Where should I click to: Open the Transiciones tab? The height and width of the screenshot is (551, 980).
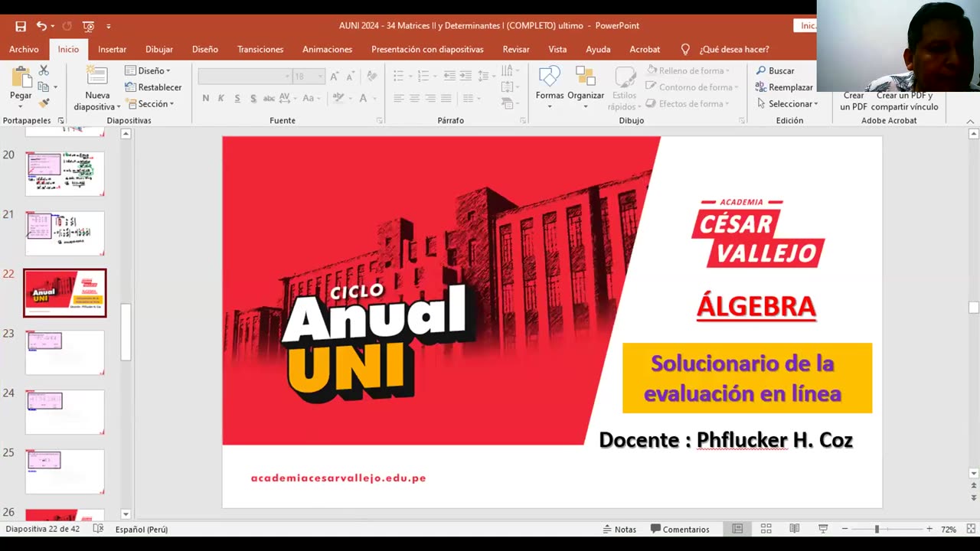click(260, 49)
